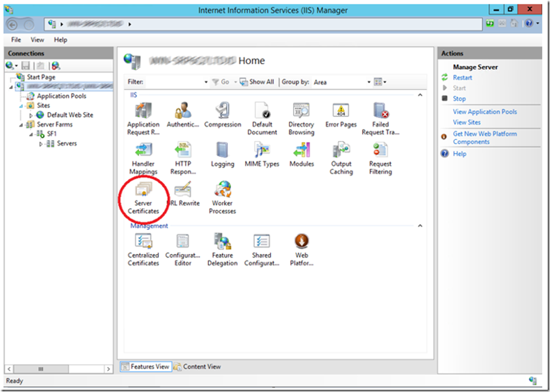This screenshot has width=550, height=392.
Task: Select the Servers node under SF1
Action: point(66,143)
